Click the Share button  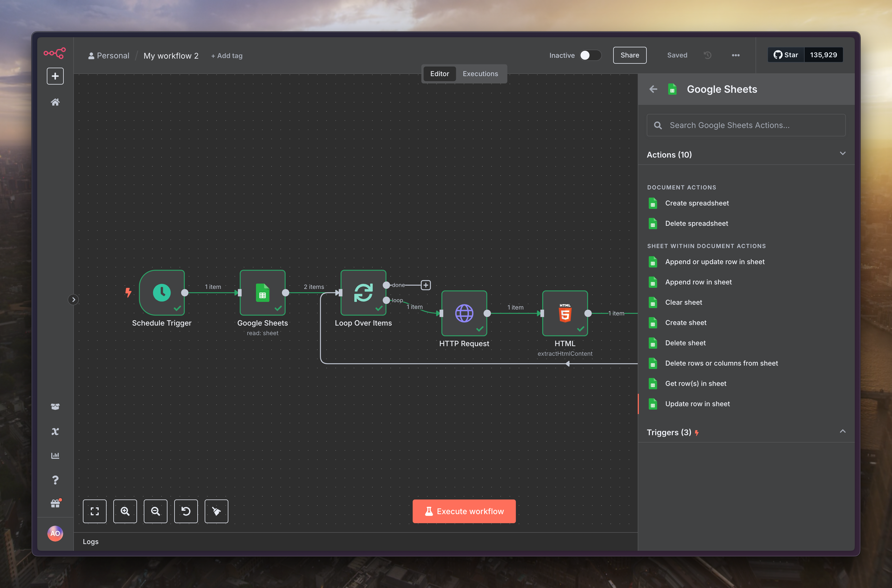click(629, 55)
